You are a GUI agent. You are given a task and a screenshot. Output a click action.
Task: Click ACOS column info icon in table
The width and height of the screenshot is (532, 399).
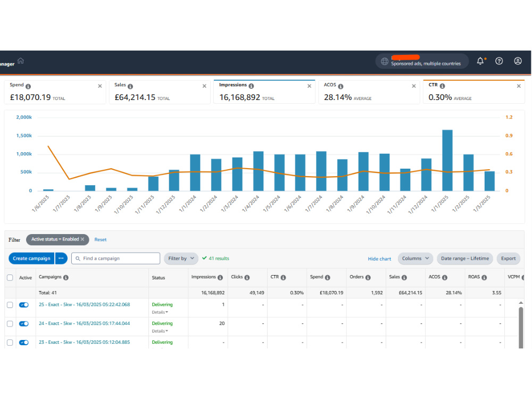click(444, 278)
